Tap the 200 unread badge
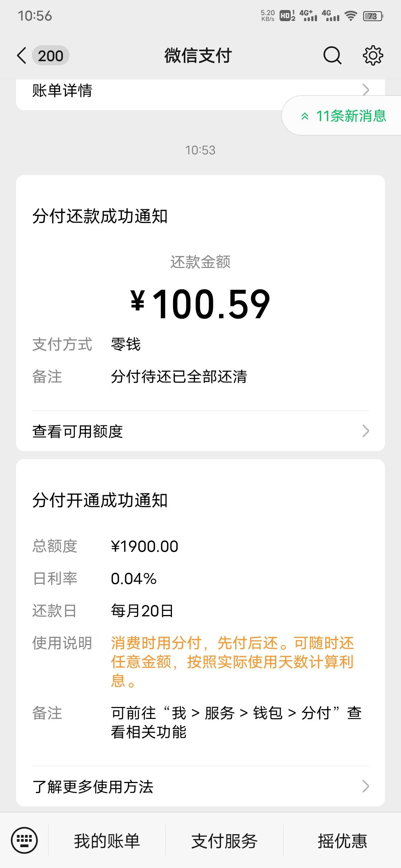This screenshot has height=868, width=401. (50, 56)
